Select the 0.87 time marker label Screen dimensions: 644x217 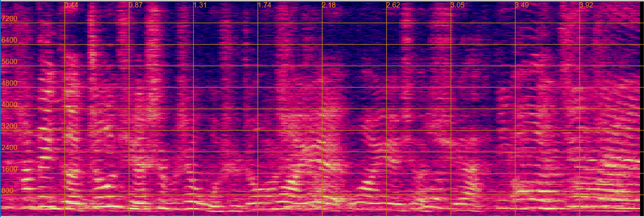[136, 5]
